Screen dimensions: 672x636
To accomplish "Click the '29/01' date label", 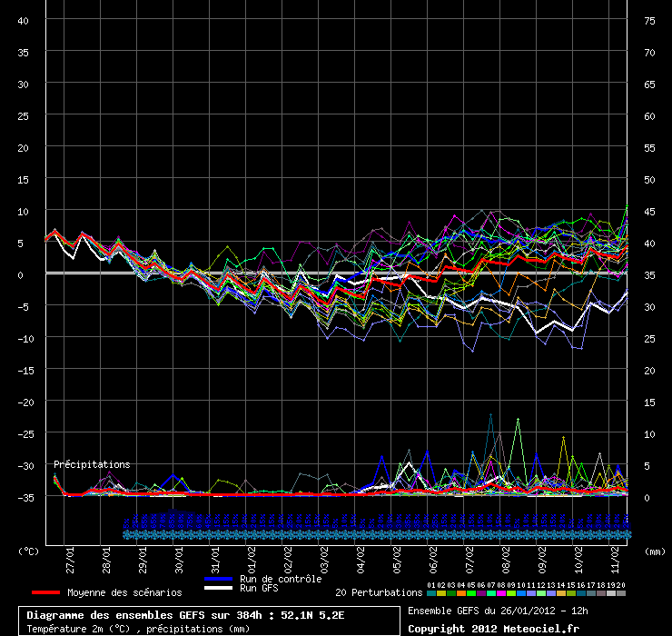I will tap(143, 560).
